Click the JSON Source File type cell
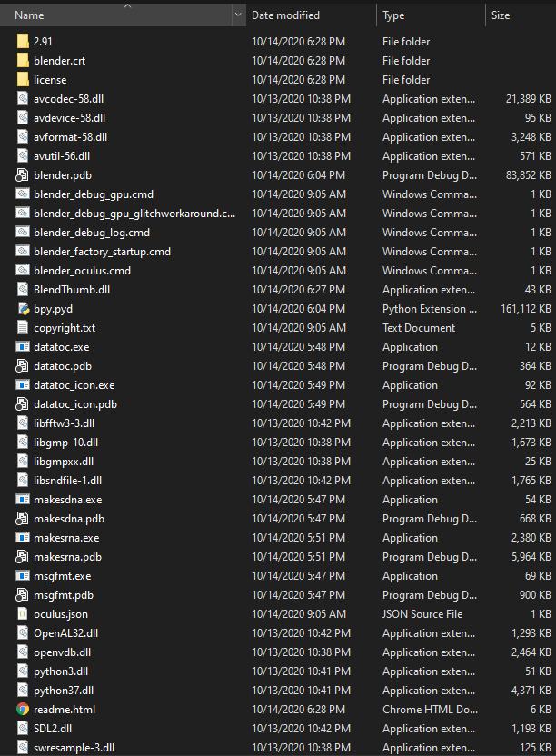 pos(422,614)
